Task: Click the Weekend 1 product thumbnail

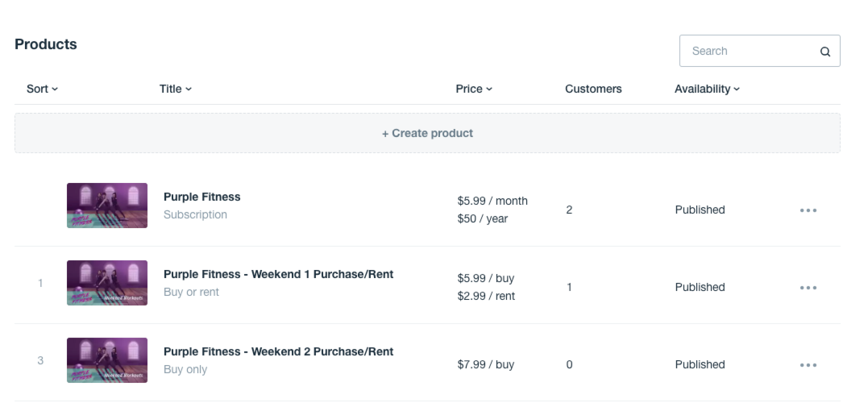Action: (107, 283)
